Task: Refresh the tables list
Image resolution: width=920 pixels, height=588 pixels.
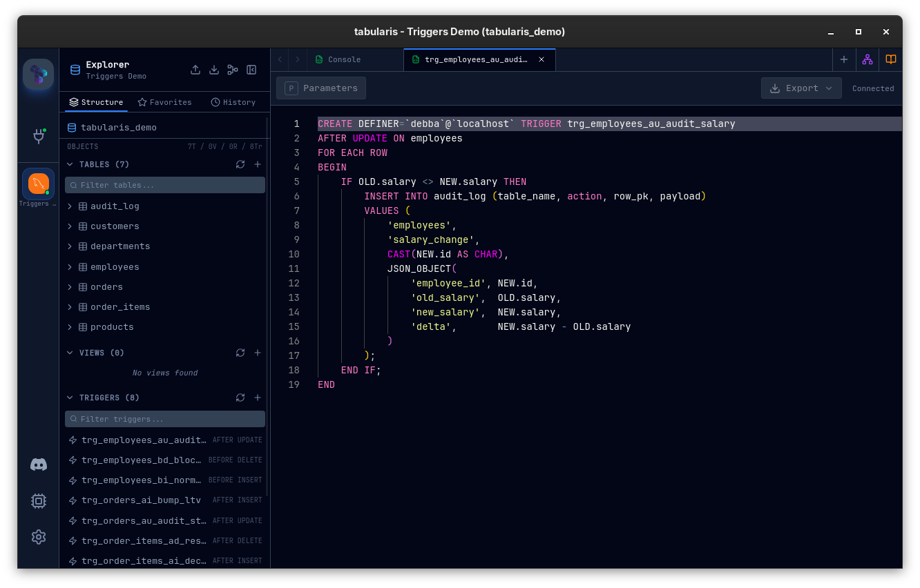Action: 240,164
